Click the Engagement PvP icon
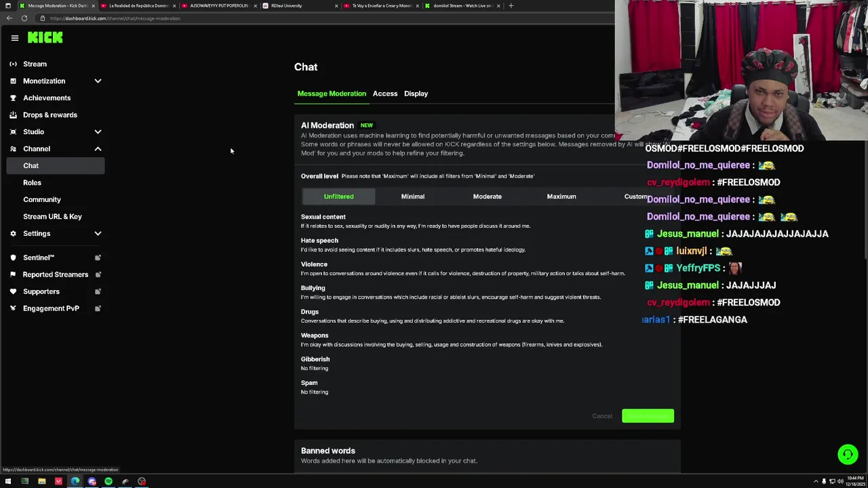The height and width of the screenshot is (488, 868). (13, 308)
